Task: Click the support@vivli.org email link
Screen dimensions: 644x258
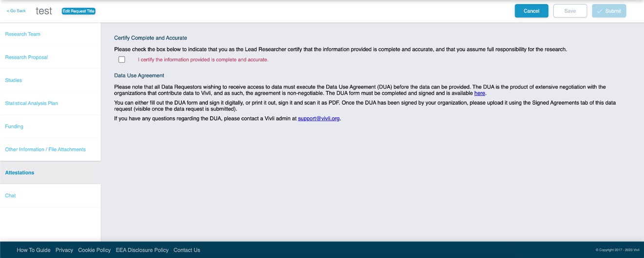Action: pyautogui.click(x=319, y=119)
